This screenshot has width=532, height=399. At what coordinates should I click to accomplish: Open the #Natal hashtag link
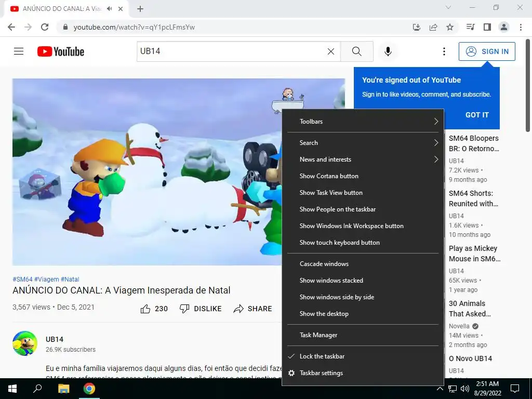coord(70,279)
